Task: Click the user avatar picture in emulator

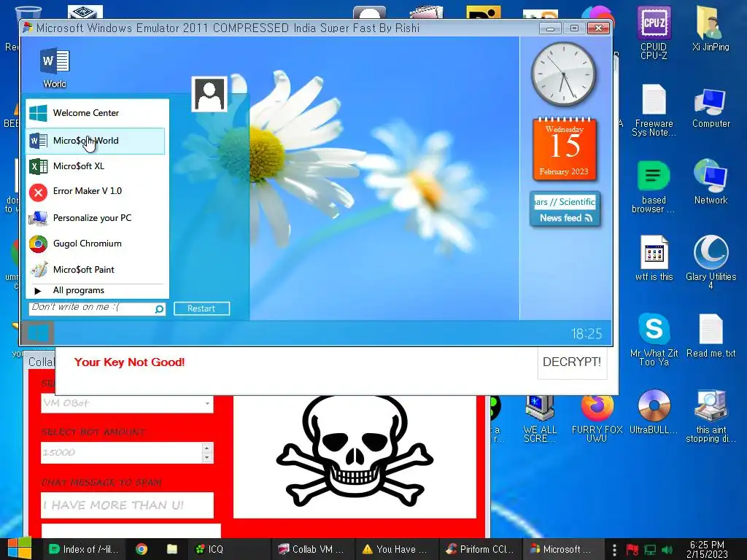Action: [x=209, y=94]
